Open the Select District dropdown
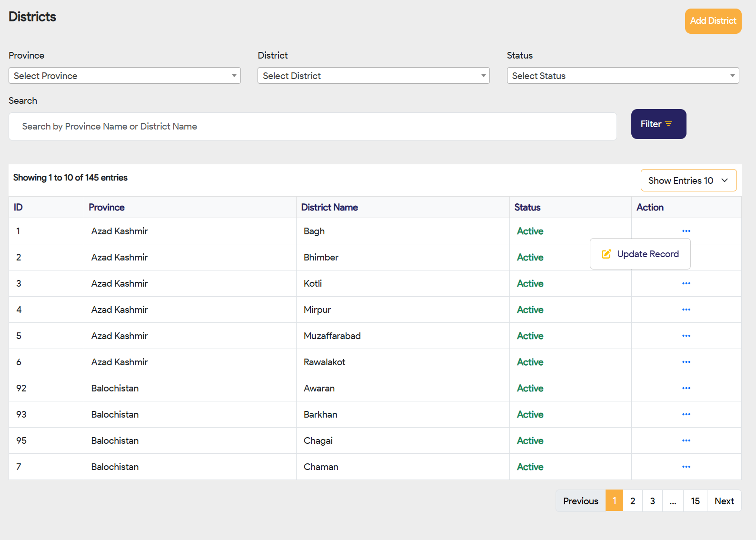This screenshot has width=756, height=540. point(374,76)
